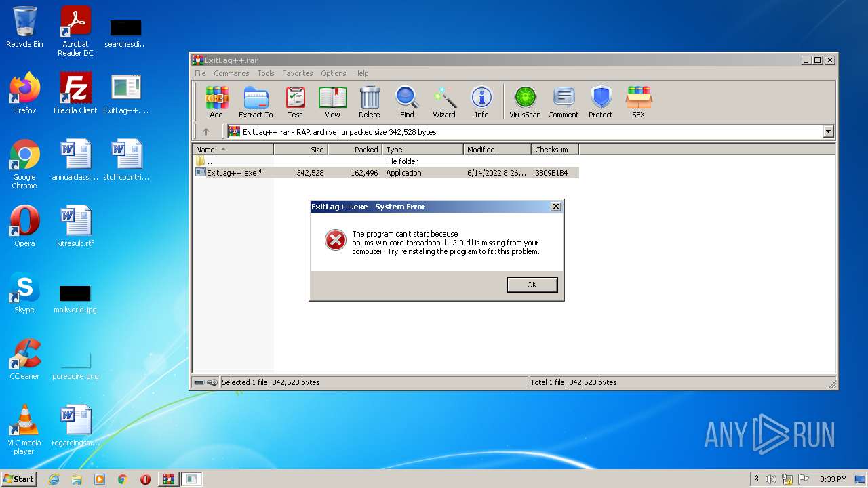Viewport: 868px width, 488px height.
Task: Open Internet Explorer from the taskbar
Action: (x=54, y=479)
